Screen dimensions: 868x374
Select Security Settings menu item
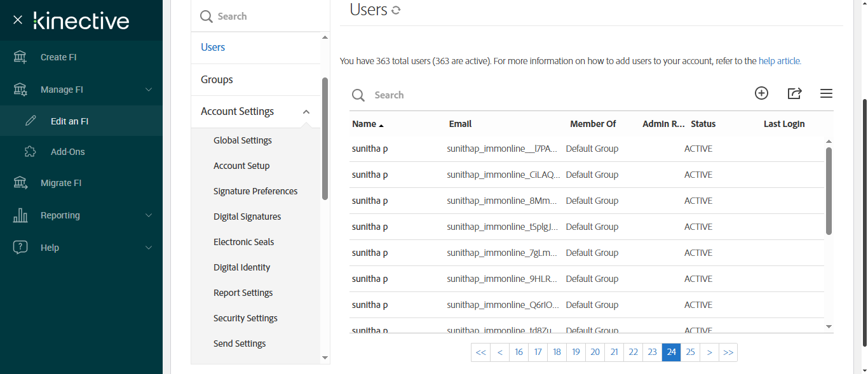coord(245,318)
